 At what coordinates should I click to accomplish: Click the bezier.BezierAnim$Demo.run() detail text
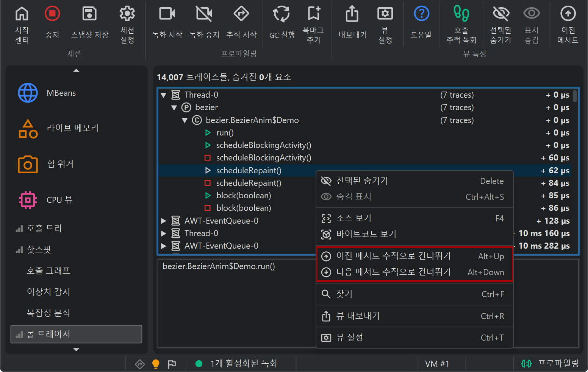(219, 266)
